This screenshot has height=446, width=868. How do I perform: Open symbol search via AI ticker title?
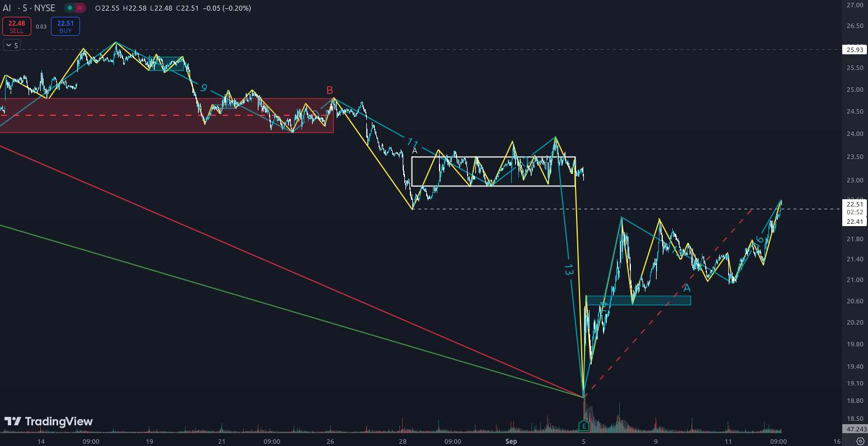(7, 8)
